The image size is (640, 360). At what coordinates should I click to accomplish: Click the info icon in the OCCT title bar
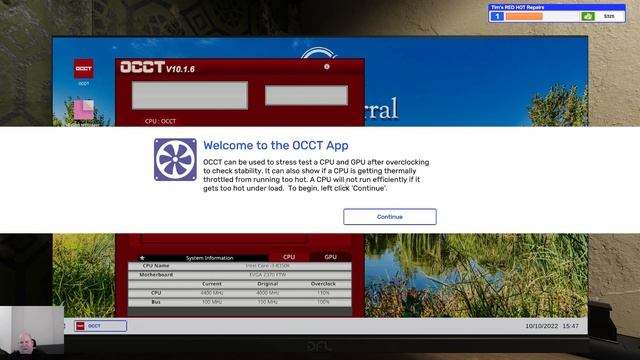click(327, 67)
